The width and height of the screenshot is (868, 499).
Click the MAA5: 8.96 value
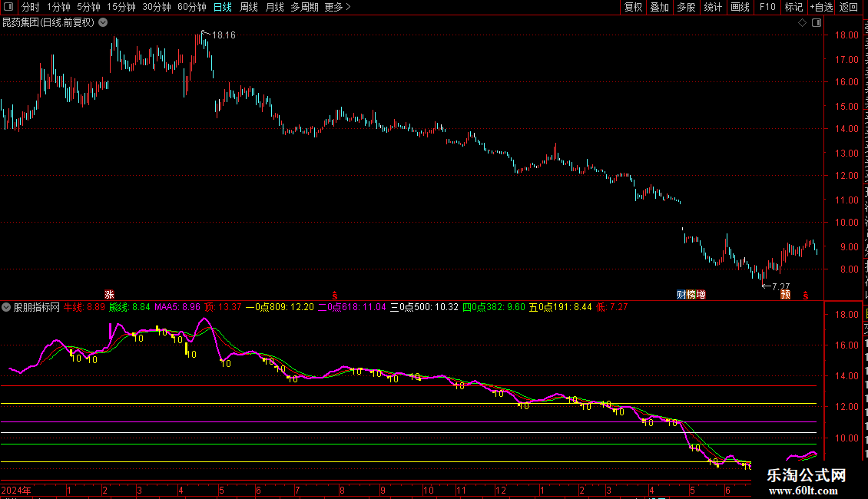[177, 307]
